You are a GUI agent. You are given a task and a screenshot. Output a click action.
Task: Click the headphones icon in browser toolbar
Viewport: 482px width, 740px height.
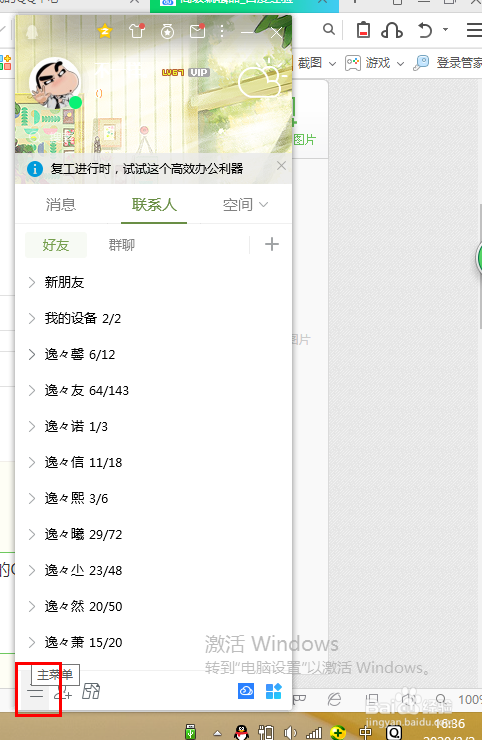(392, 30)
